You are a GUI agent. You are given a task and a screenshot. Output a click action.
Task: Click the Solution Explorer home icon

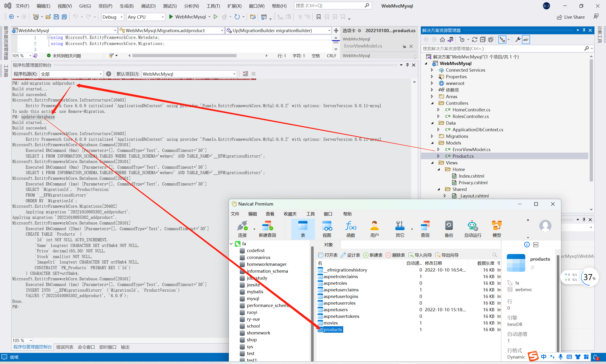(x=442, y=39)
